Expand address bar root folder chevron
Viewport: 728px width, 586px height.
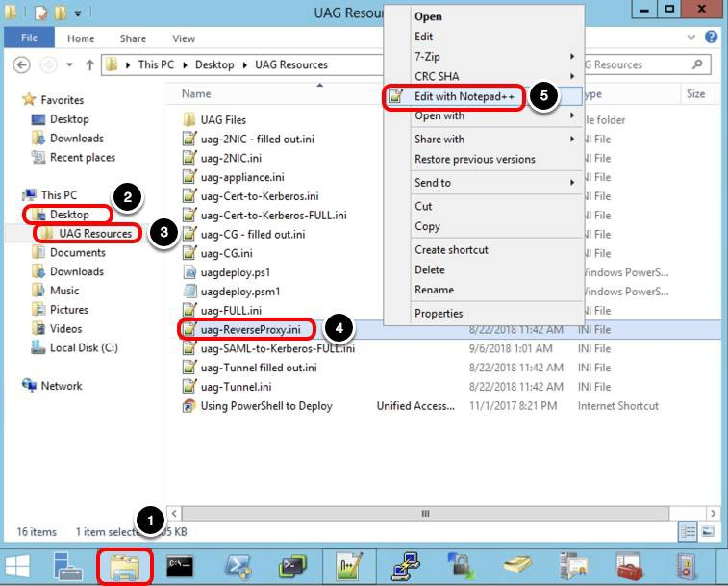click(128, 65)
